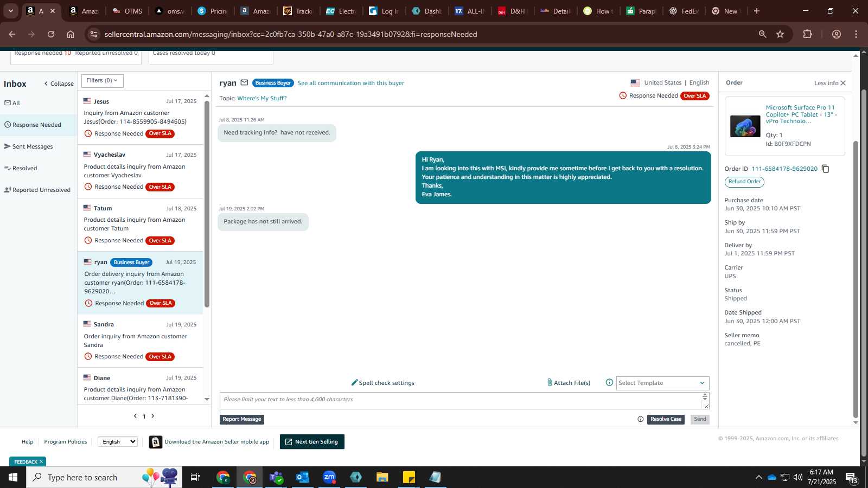The width and height of the screenshot is (868, 488).
Task: Open Vyacheslav conversation in inbox
Action: [141, 171]
